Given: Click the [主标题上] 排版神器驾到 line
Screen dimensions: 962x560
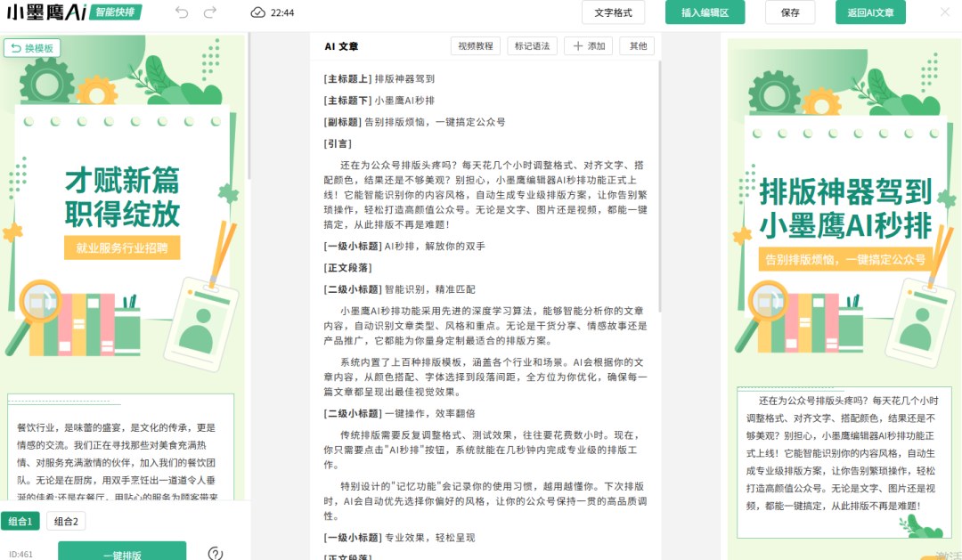Looking at the screenshot, I should [x=379, y=78].
